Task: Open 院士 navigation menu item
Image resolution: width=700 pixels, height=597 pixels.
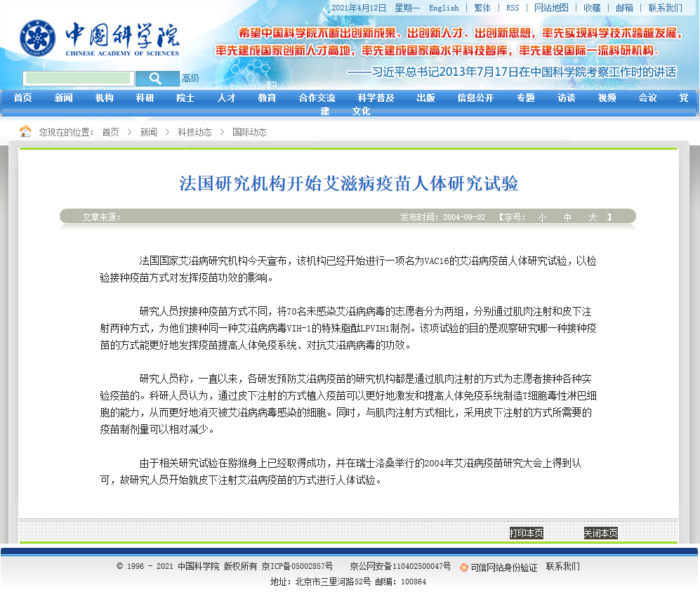Action: [x=185, y=98]
